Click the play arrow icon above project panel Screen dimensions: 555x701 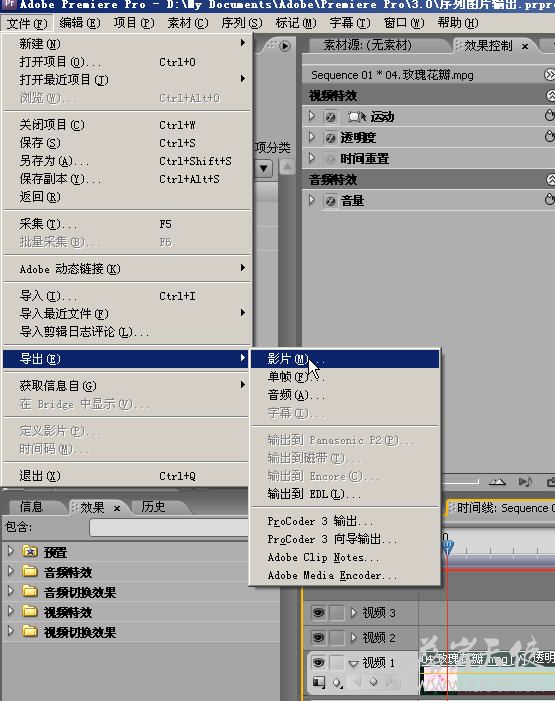pos(284,46)
